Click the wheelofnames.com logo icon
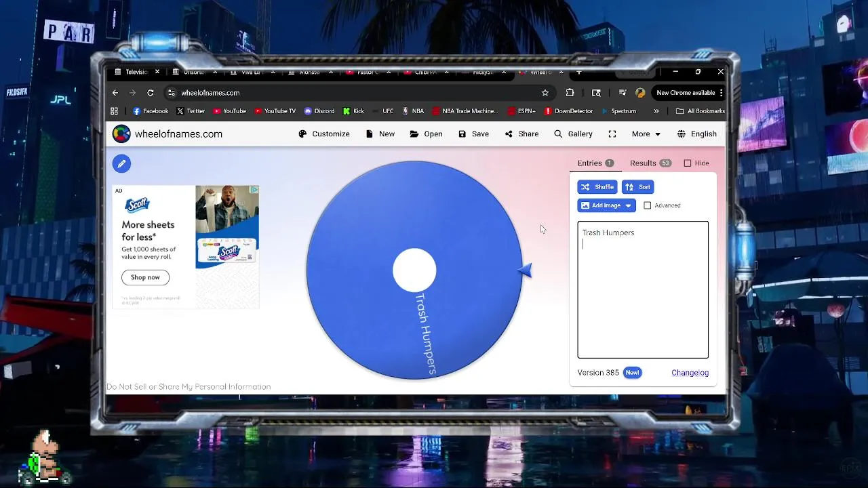Viewport: 868px width, 488px height. pos(121,134)
